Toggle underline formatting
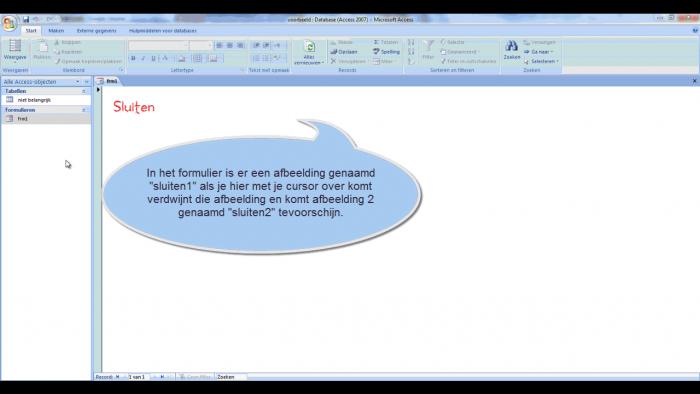 tap(154, 58)
